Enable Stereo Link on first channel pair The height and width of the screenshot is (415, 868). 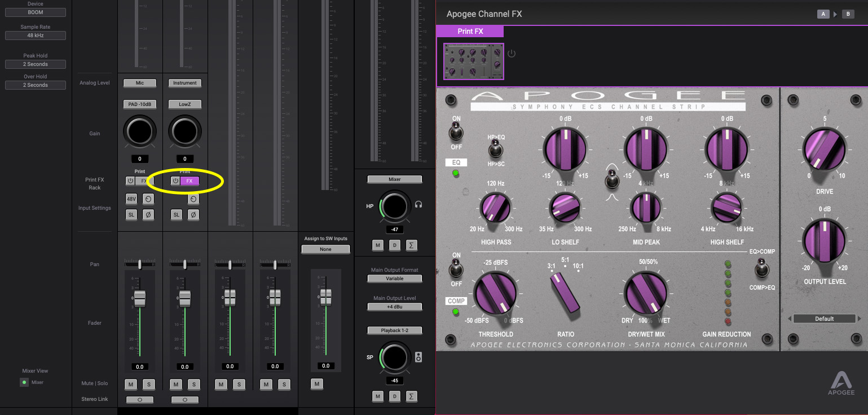pyautogui.click(x=139, y=400)
